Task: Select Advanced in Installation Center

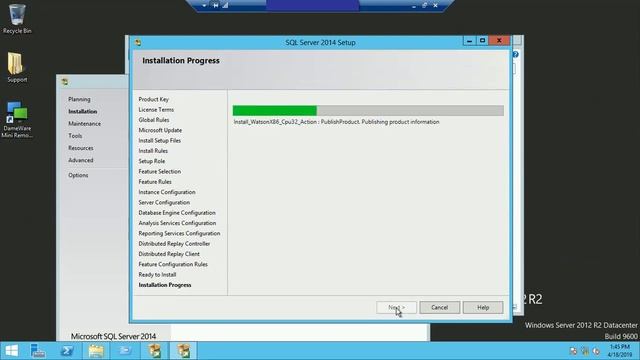Action: pyautogui.click(x=80, y=160)
